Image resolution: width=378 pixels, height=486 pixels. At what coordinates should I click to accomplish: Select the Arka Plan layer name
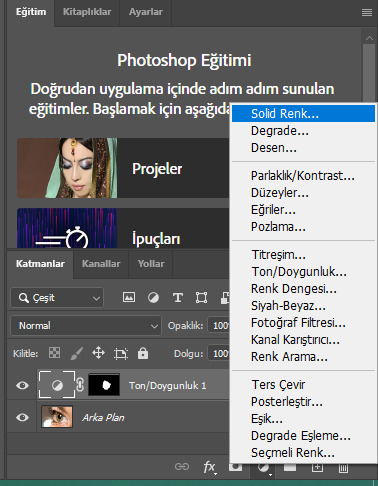point(103,417)
